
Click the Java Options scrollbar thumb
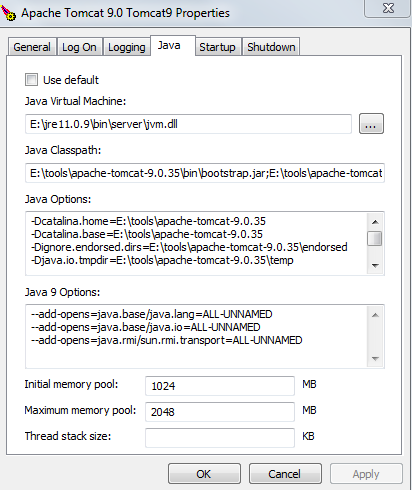click(375, 238)
